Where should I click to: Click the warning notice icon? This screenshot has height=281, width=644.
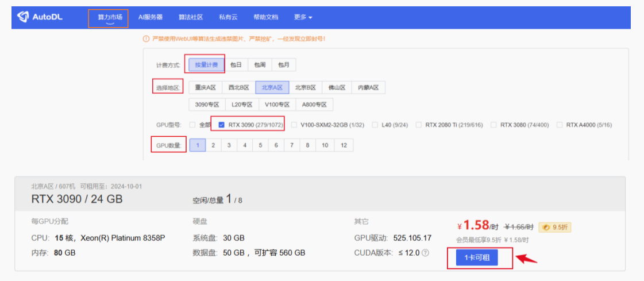pyautogui.click(x=146, y=39)
